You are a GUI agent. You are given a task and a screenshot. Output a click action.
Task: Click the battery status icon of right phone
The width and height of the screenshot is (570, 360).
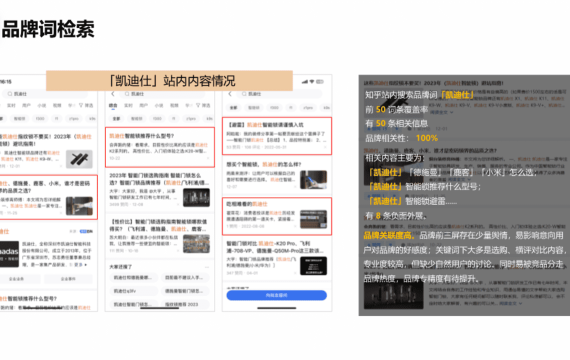click(320, 82)
